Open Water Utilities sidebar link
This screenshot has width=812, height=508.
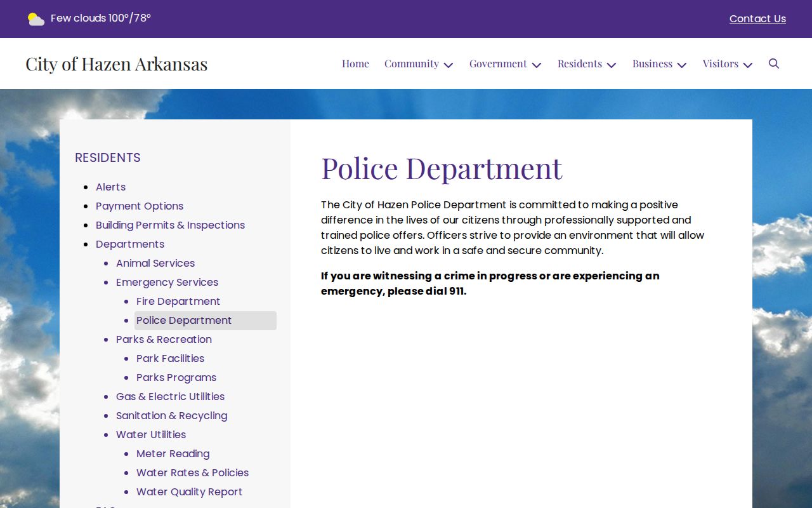[151, 434]
